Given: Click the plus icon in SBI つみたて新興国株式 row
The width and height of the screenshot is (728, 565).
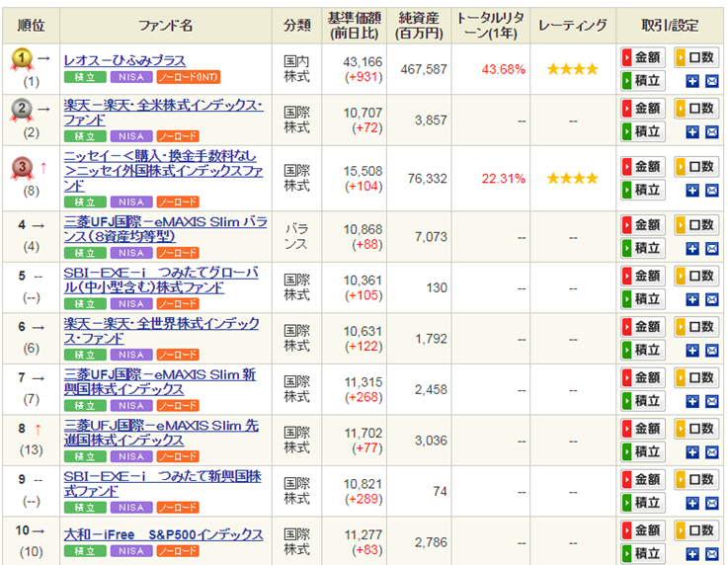Looking at the screenshot, I should click(x=692, y=503).
